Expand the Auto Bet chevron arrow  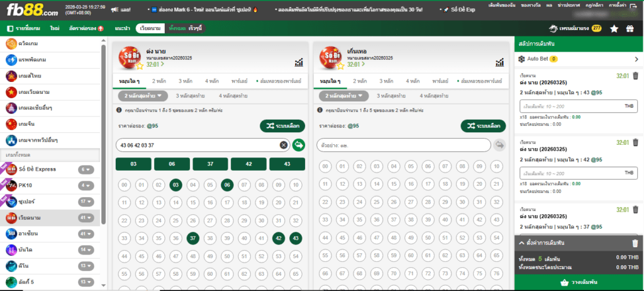[x=636, y=59]
